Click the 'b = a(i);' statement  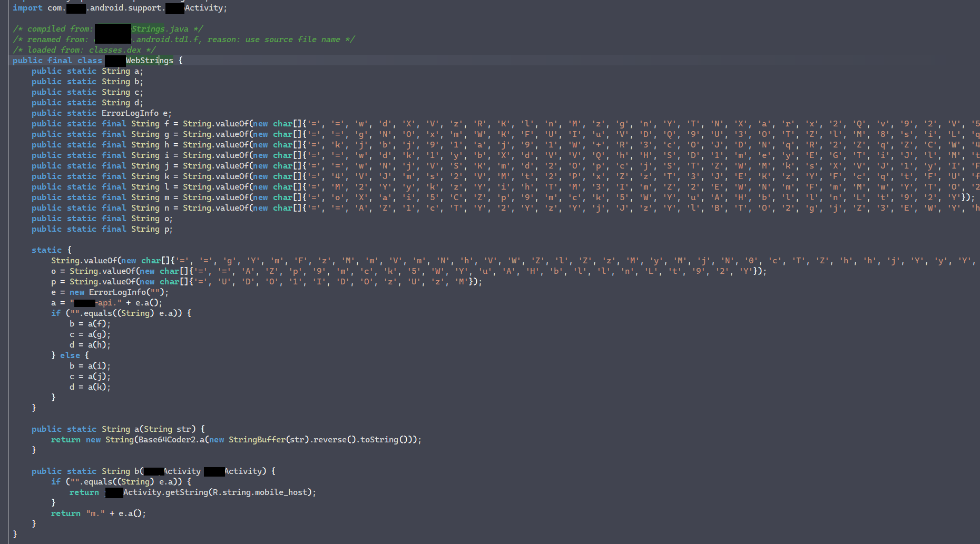[x=90, y=366]
